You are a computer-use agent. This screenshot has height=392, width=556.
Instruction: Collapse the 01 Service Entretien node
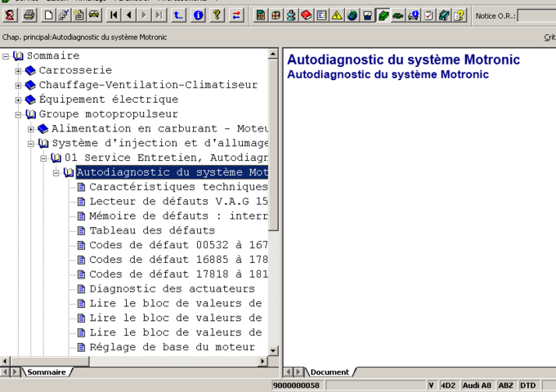point(43,158)
